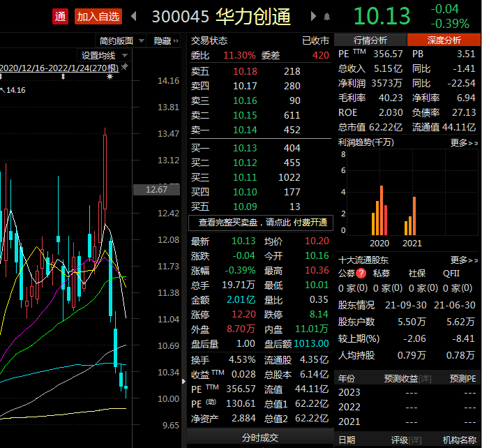The height and width of the screenshot is (448, 482).
Task: Select 卖一 price 10.14
Action: point(245,130)
